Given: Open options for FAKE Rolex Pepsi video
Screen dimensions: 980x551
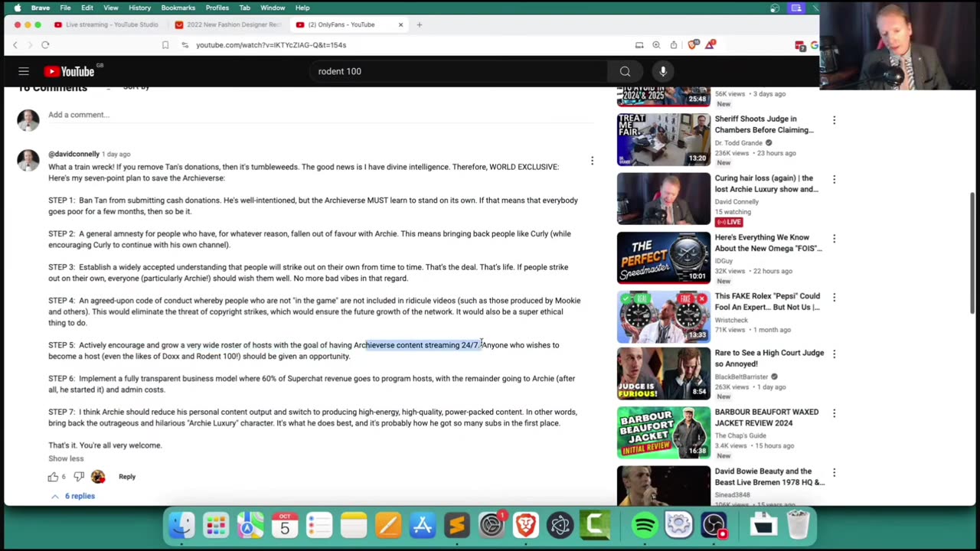Looking at the screenshot, I should click(834, 297).
